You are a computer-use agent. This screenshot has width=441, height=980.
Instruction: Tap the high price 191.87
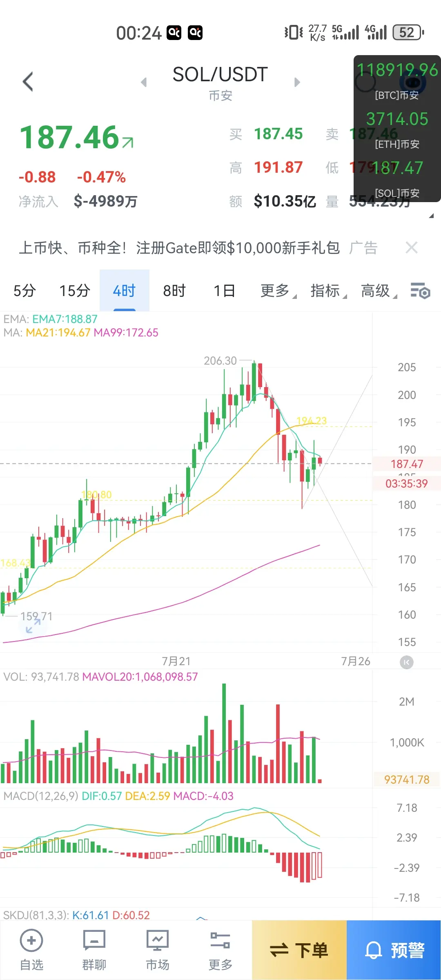278,167
